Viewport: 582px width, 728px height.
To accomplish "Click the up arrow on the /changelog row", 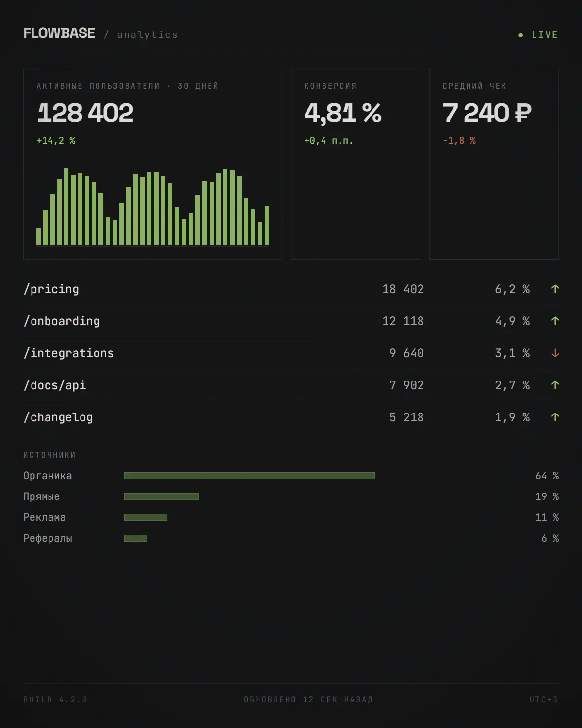I will click(555, 417).
